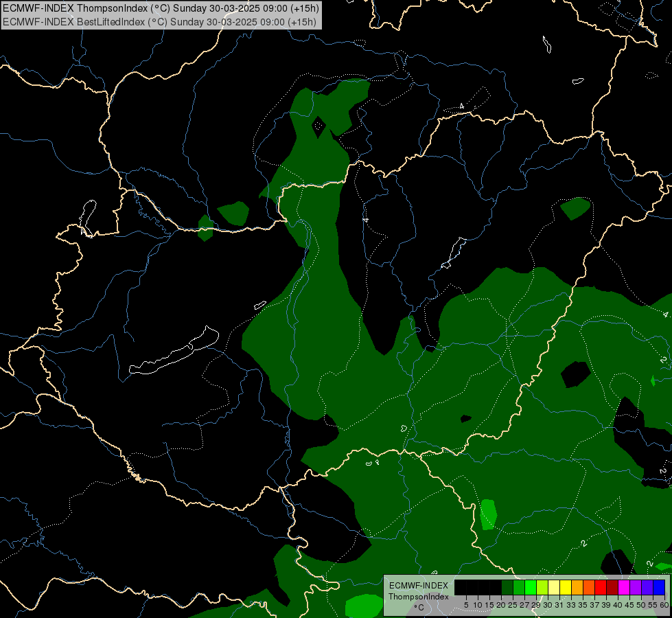Pick the yellow 31–33 legend swatch
The width and height of the screenshot is (672, 618).
[566, 587]
